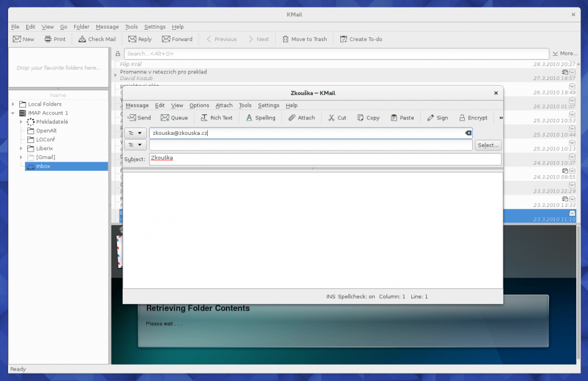Clear the recipient address field
Image resolution: width=588 pixels, height=381 pixels.
(x=469, y=133)
